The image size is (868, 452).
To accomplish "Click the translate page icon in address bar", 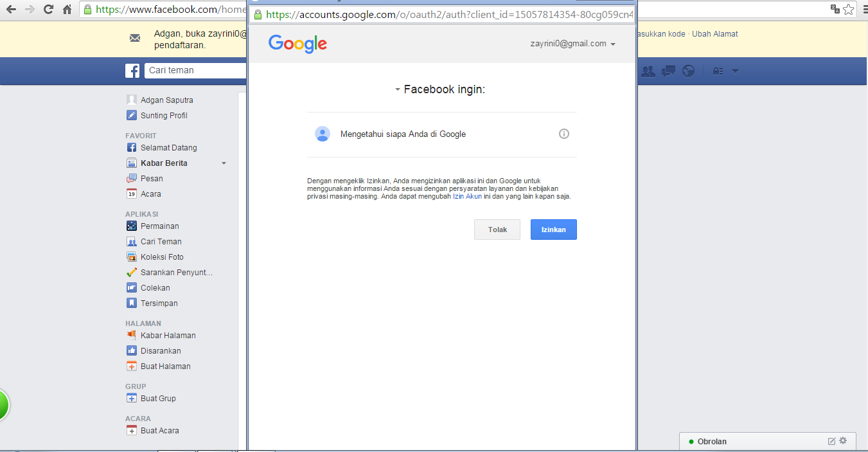I will point(835,9).
